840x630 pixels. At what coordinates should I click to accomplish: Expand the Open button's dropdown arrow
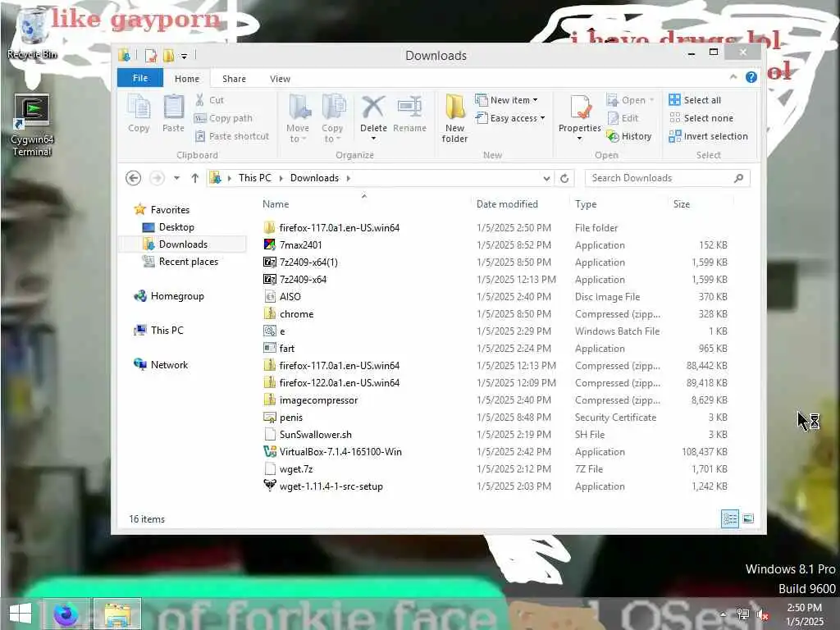pyautogui.click(x=652, y=100)
